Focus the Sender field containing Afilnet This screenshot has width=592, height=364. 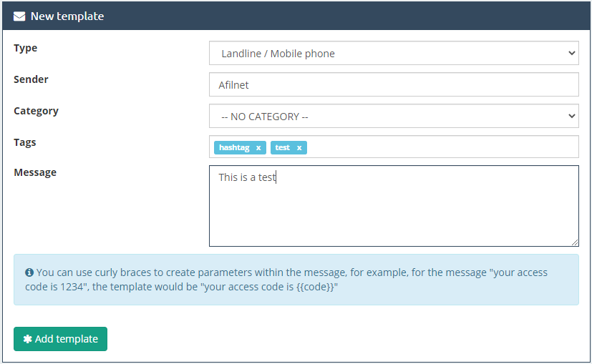394,84
